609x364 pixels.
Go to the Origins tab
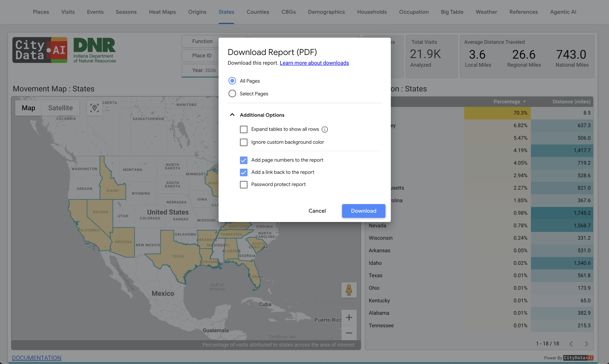pyautogui.click(x=197, y=12)
